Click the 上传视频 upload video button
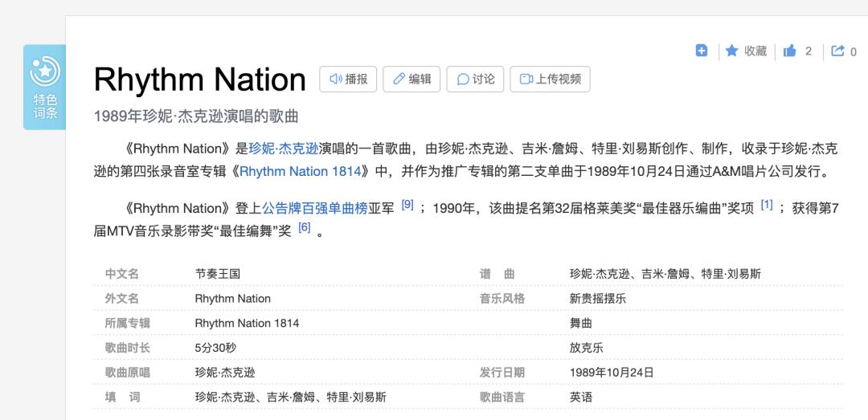The width and height of the screenshot is (868, 420). tap(550, 79)
